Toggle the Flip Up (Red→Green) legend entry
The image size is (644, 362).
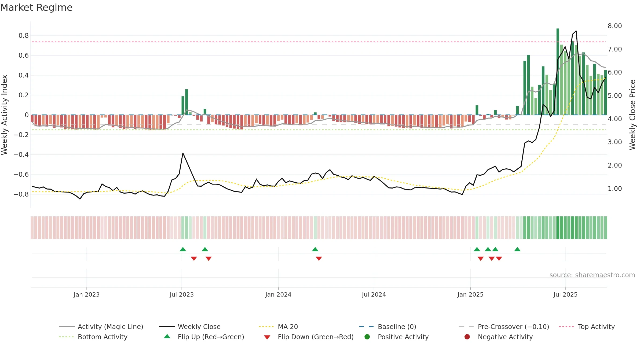click(x=204, y=337)
